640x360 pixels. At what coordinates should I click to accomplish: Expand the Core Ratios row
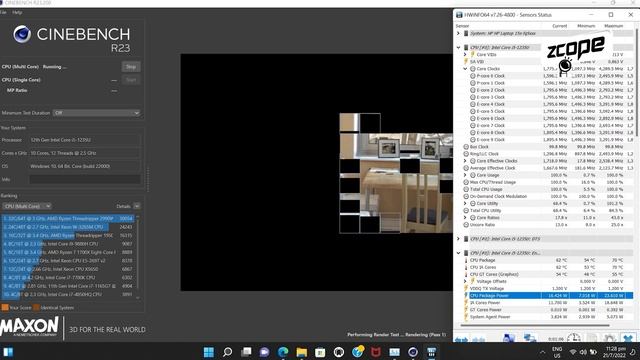coord(465,218)
